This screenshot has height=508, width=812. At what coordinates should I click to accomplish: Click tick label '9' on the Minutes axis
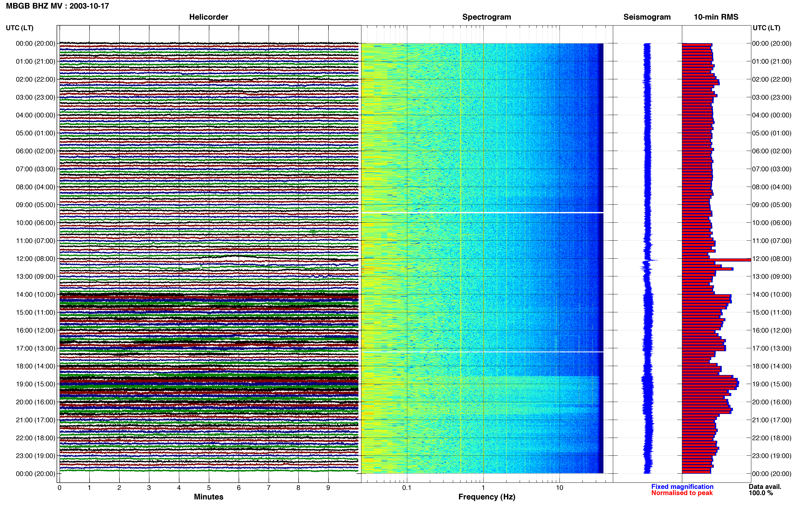(328, 488)
